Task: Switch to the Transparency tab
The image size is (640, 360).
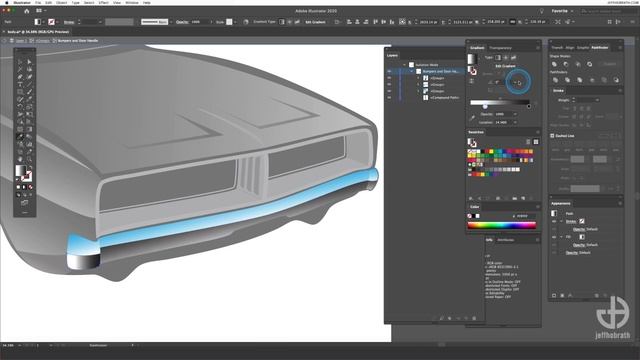Action: pos(500,48)
